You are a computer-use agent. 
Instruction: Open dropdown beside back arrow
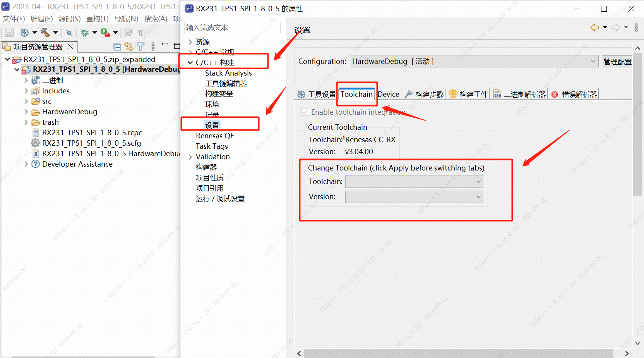(605, 28)
